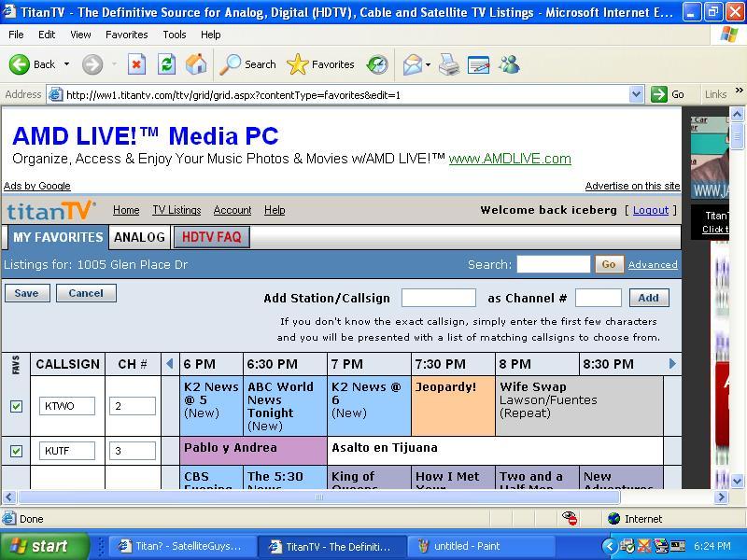Open the TV Listings link

point(176,210)
